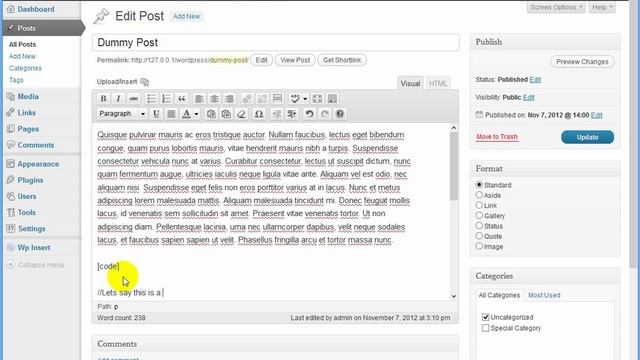The image size is (640, 360).
Task: Click the Get Shortlink button
Action: [342, 60]
